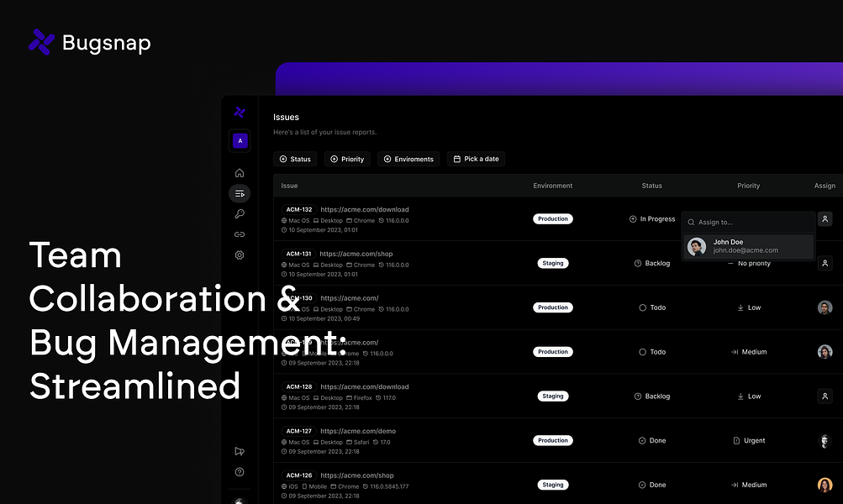
Task: Click the Urgent priority on ACM-127
Action: tap(749, 441)
